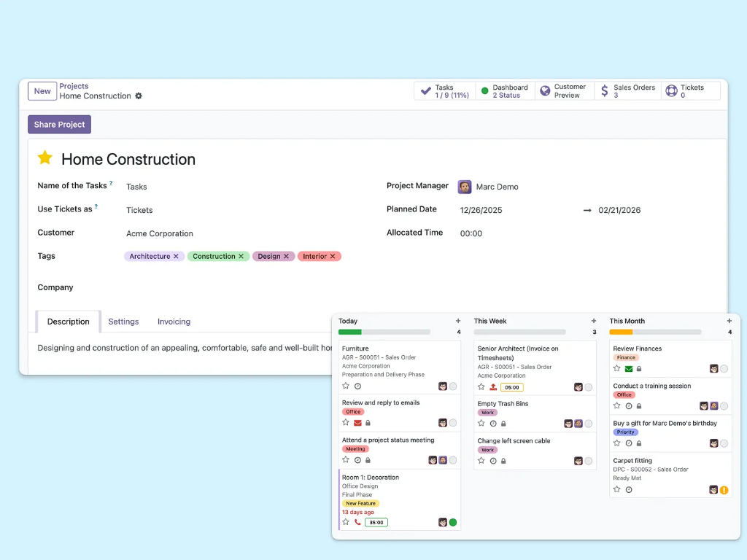Viewport: 747px width, 560px height.
Task: Open the status bubble on the Furniture card
Action: [x=452, y=386]
